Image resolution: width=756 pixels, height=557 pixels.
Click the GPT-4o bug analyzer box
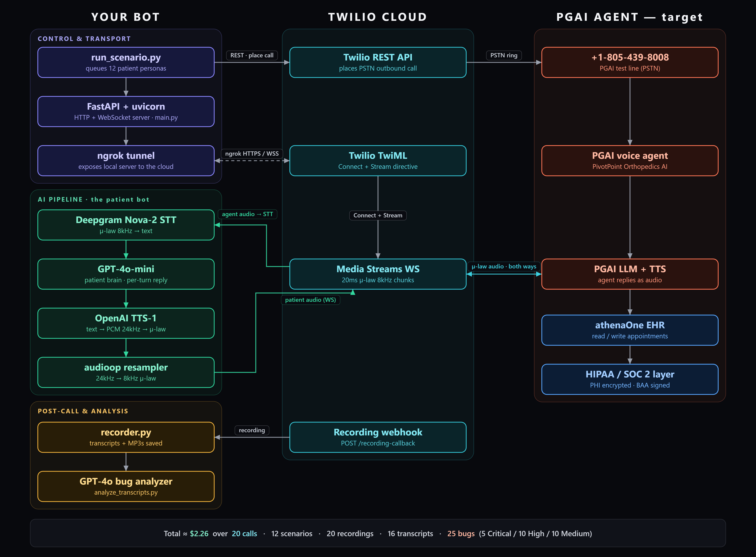[x=126, y=487]
